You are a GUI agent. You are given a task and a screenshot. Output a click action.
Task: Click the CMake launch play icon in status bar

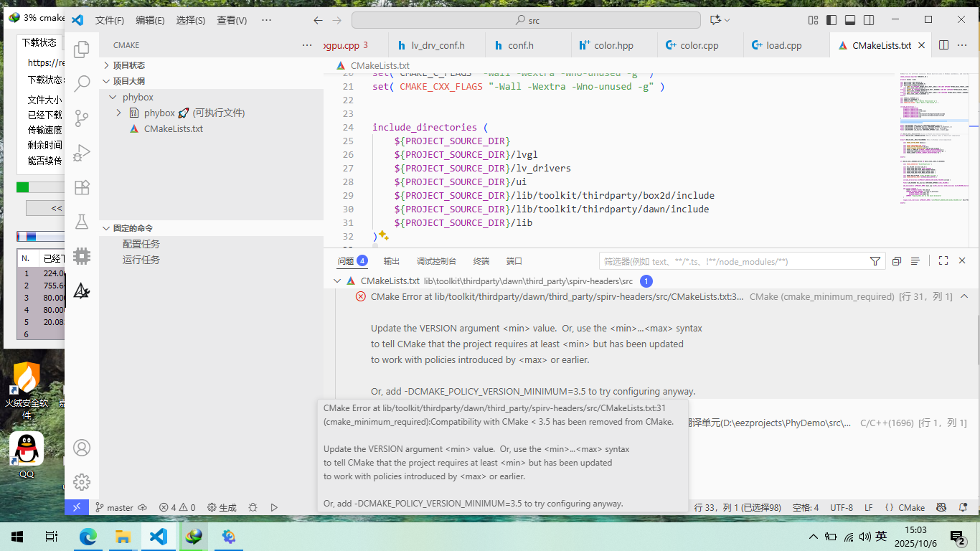[274, 507]
